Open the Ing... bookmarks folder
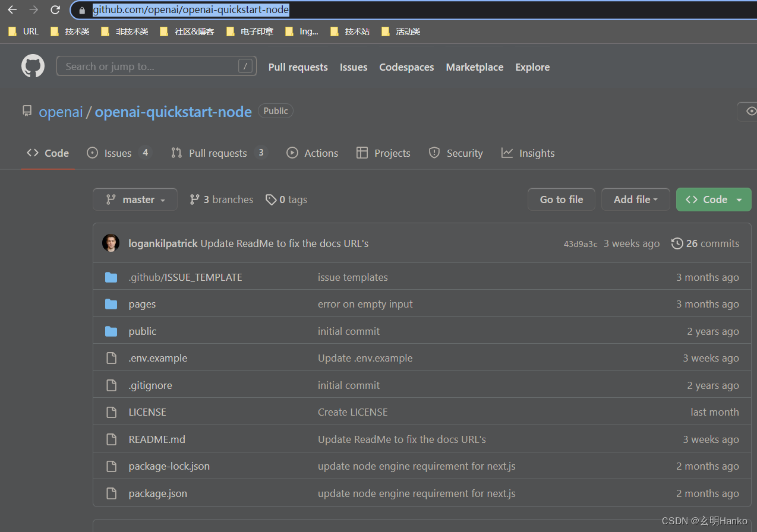Screen dimensions: 757x532 [x=302, y=31]
